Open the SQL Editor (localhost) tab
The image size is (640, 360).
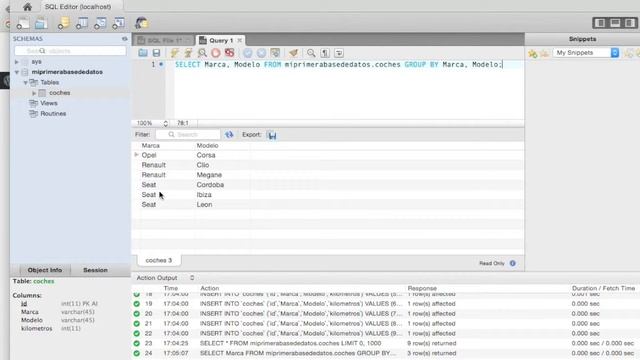(x=78, y=7)
